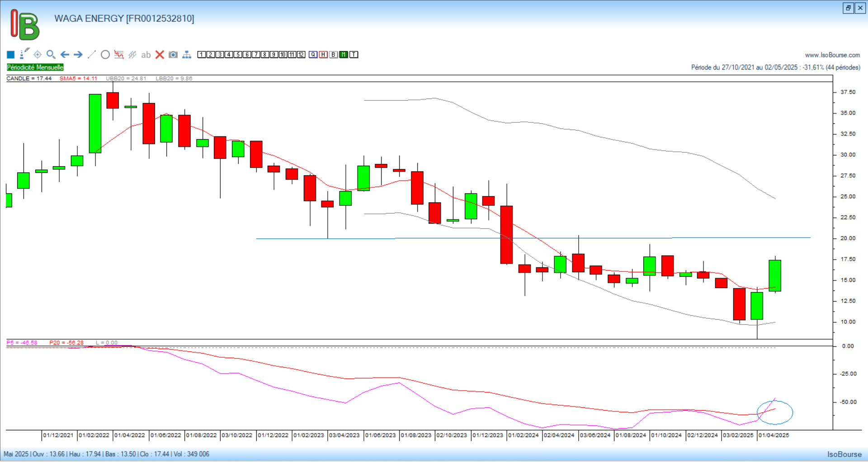Image resolution: width=868 pixels, height=462 pixels.
Task: Select period button 7
Action: [256, 55]
